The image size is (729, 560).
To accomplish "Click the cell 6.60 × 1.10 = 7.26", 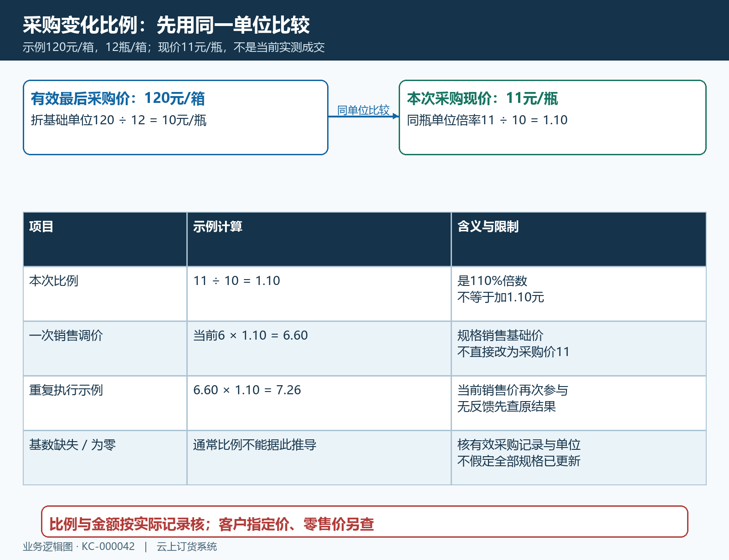I will pos(247,390).
